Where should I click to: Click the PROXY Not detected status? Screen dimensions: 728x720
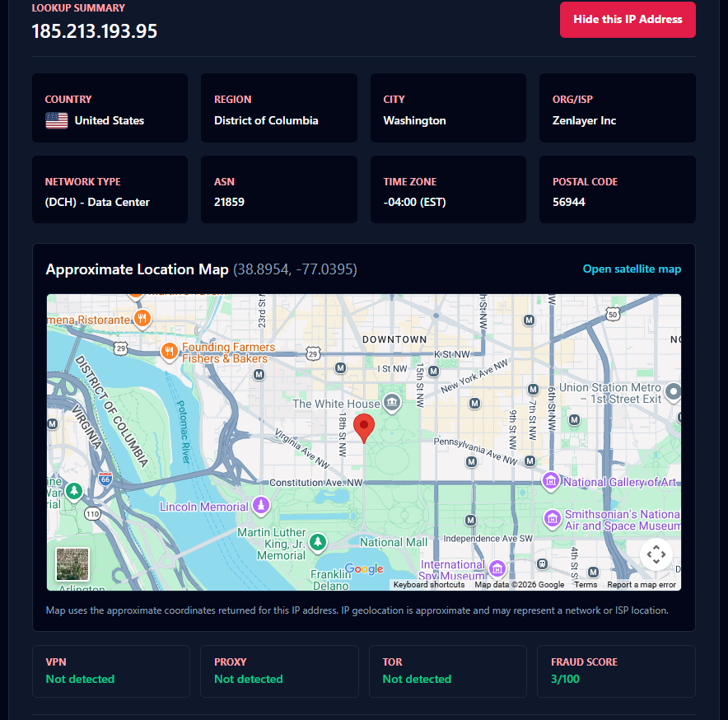249,679
